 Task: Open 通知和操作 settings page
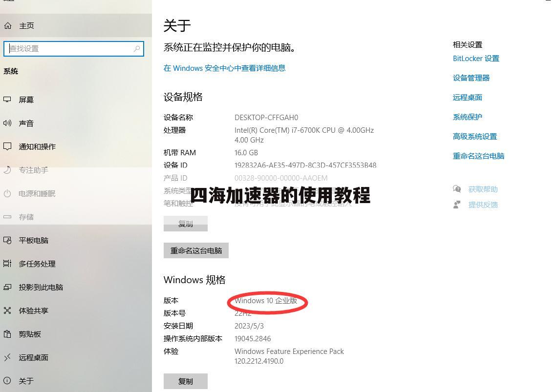(76, 146)
